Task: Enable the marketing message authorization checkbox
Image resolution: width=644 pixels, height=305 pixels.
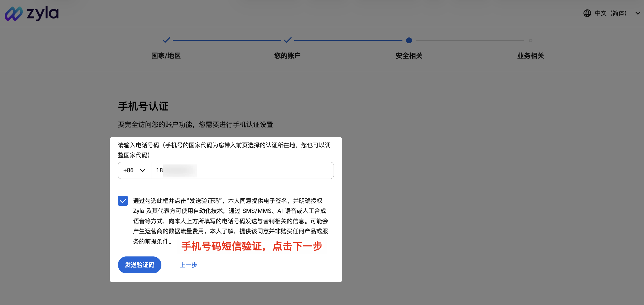Action: [x=123, y=201]
